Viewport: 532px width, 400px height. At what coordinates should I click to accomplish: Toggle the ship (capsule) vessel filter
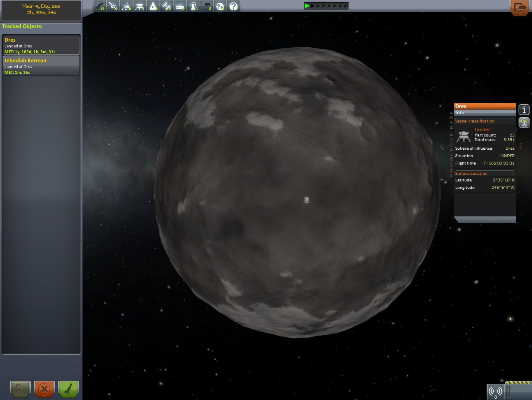153,6
